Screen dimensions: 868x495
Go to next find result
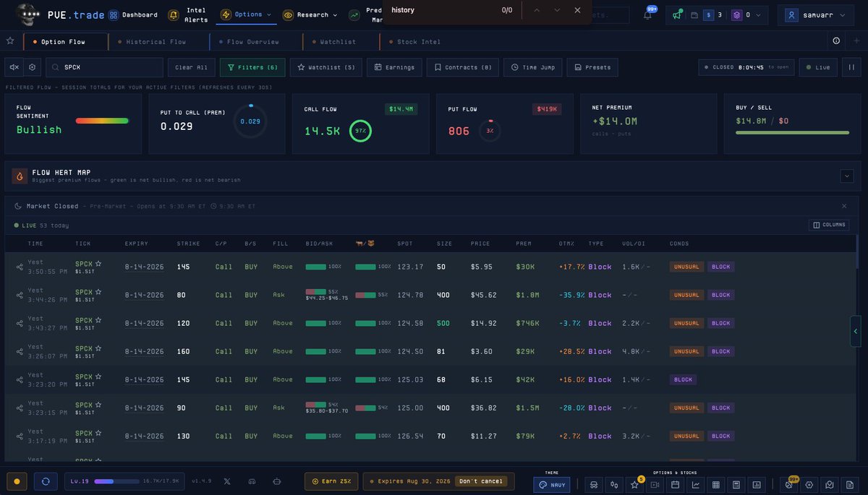[x=557, y=10]
